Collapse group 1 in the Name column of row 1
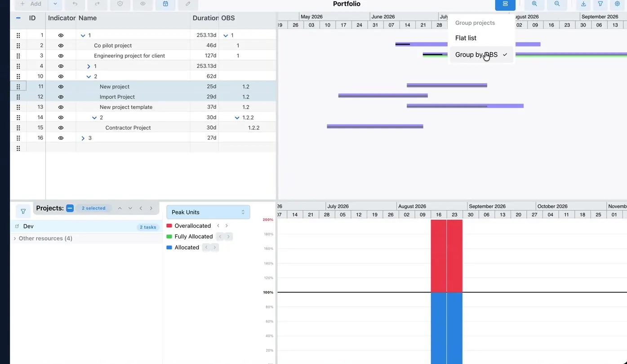 point(83,36)
